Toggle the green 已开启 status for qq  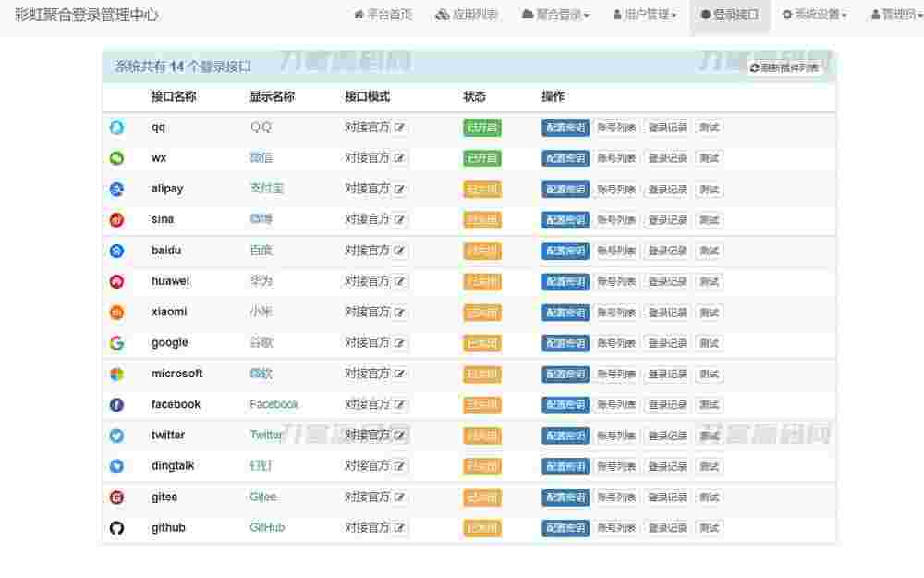[482, 128]
